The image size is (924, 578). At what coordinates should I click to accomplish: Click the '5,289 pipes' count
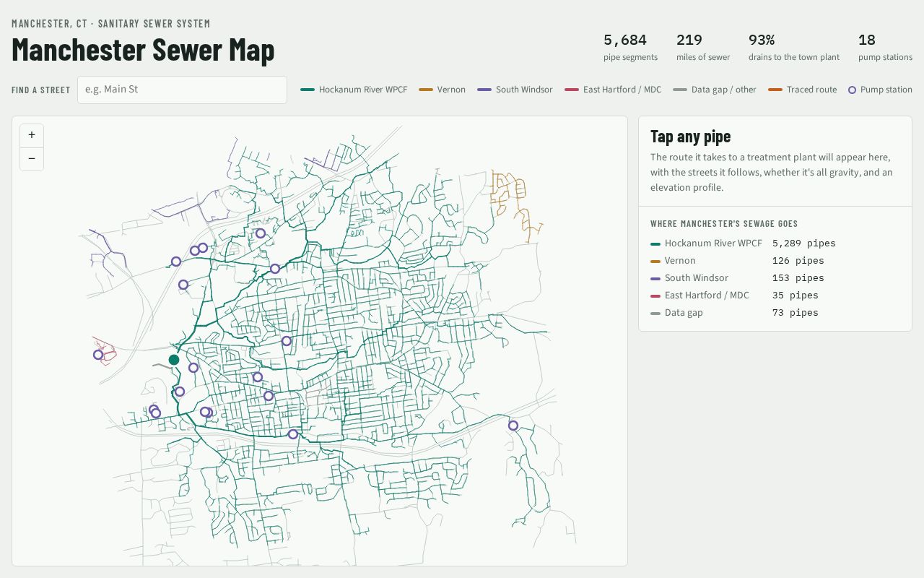click(804, 243)
